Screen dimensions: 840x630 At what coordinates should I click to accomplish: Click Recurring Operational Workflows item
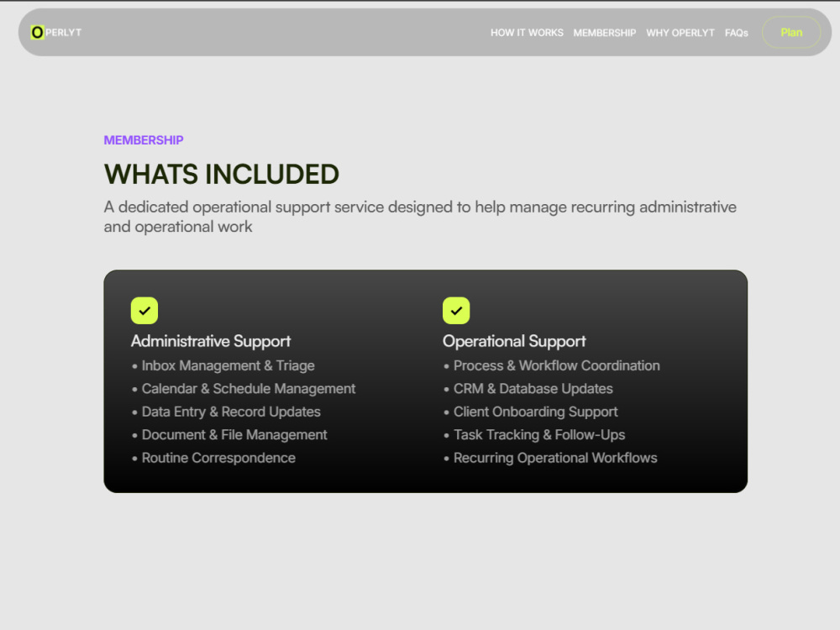coord(550,458)
